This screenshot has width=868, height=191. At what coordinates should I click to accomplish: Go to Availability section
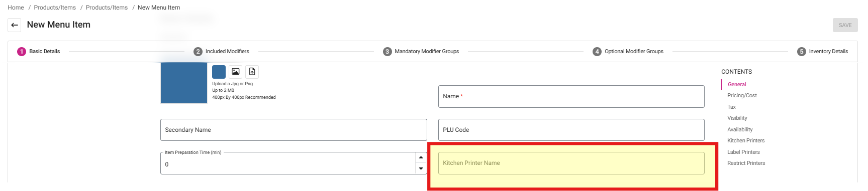coord(740,129)
